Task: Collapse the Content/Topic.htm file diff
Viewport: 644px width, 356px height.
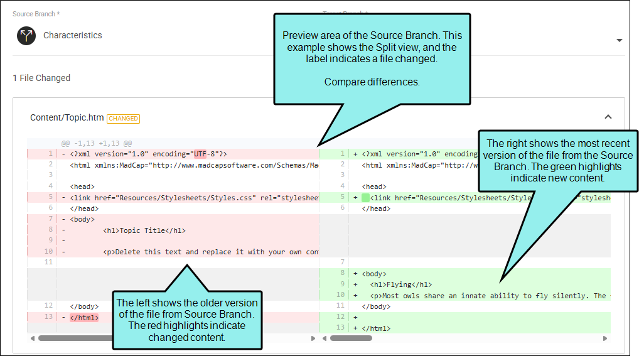Action: (608, 117)
